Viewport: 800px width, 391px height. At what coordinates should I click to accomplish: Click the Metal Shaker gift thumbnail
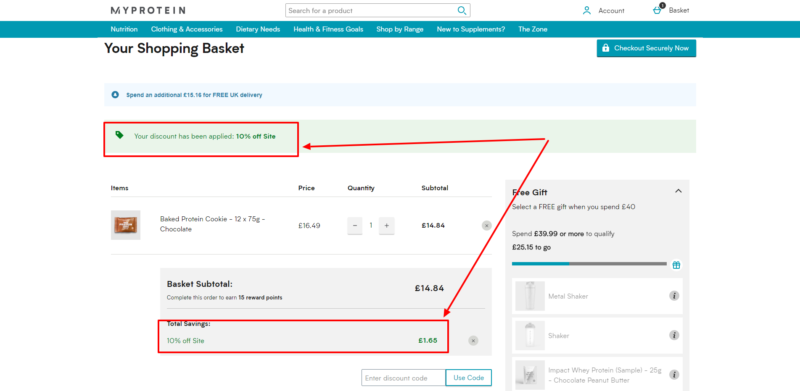pos(530,296)
